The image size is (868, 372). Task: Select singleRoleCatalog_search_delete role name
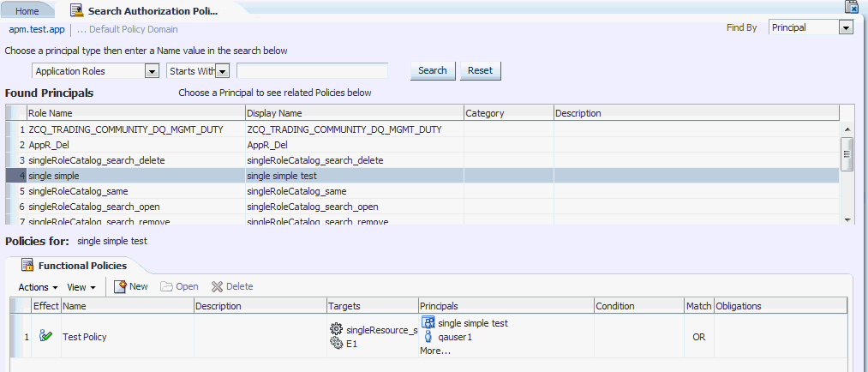tap(97, 160)
